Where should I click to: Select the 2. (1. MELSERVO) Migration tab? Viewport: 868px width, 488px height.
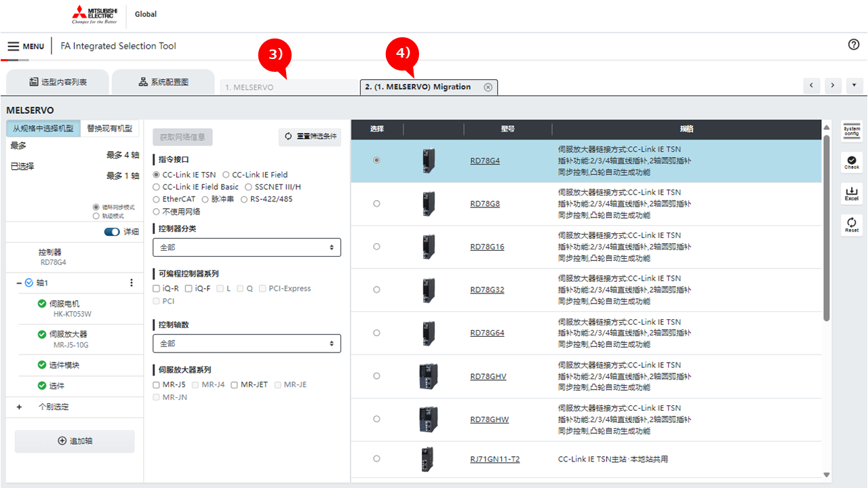pos(429,87)
